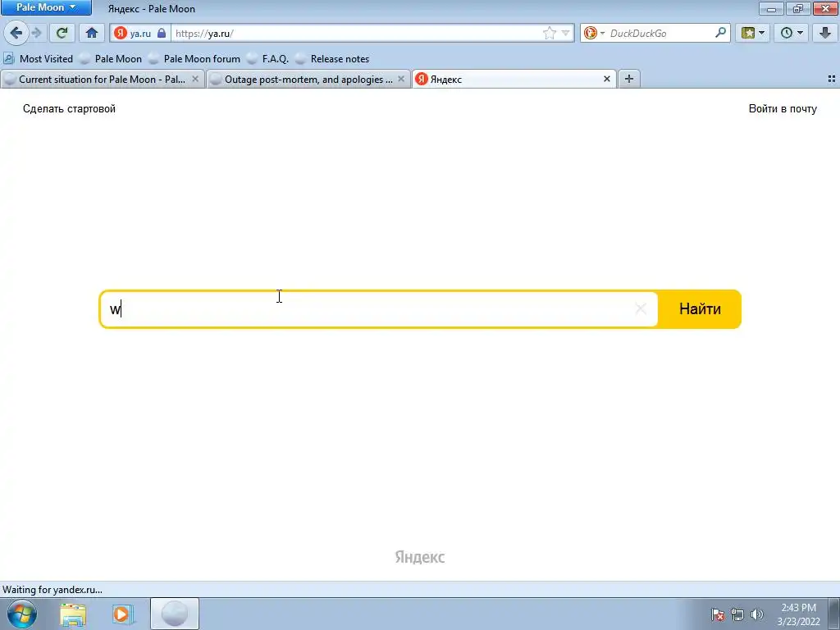Close the Outage post-mortem tab

click(x=400, y=79)
